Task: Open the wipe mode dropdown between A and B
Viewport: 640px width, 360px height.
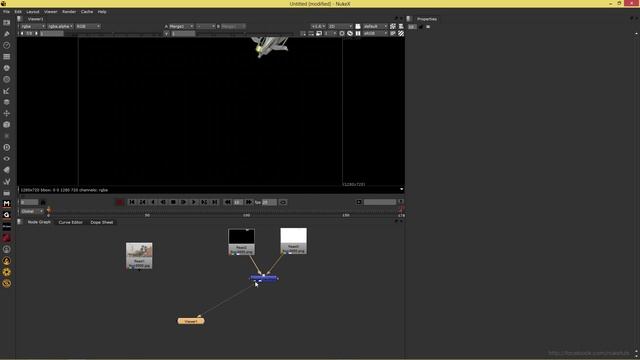Action: 205,26
